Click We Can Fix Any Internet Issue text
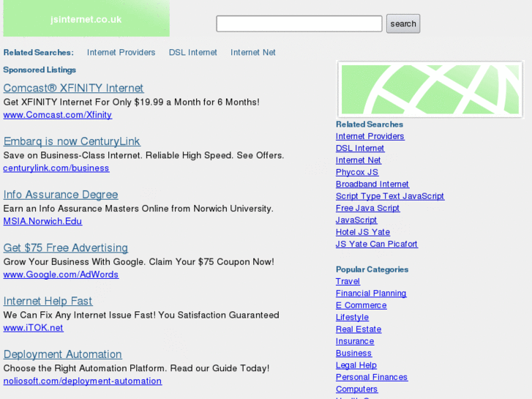532x399 pixels. tap(141, 315)
